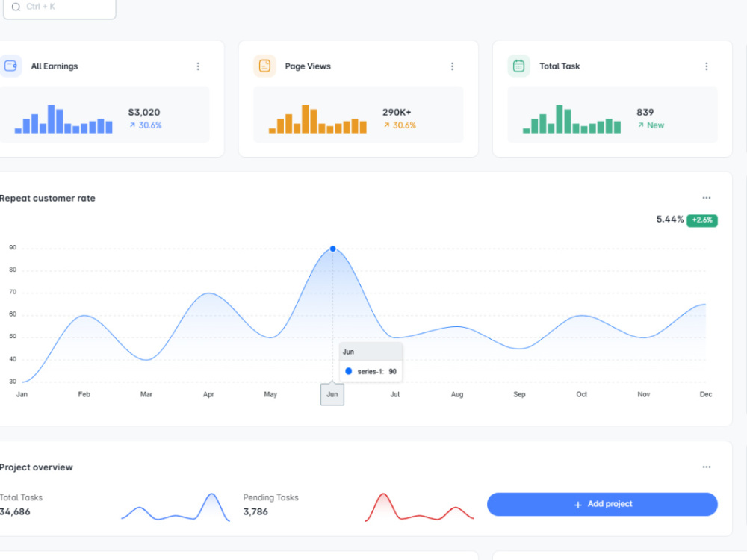Open the All Earnings card options menu
The image size is (747, 560).
tap(198, 66)
